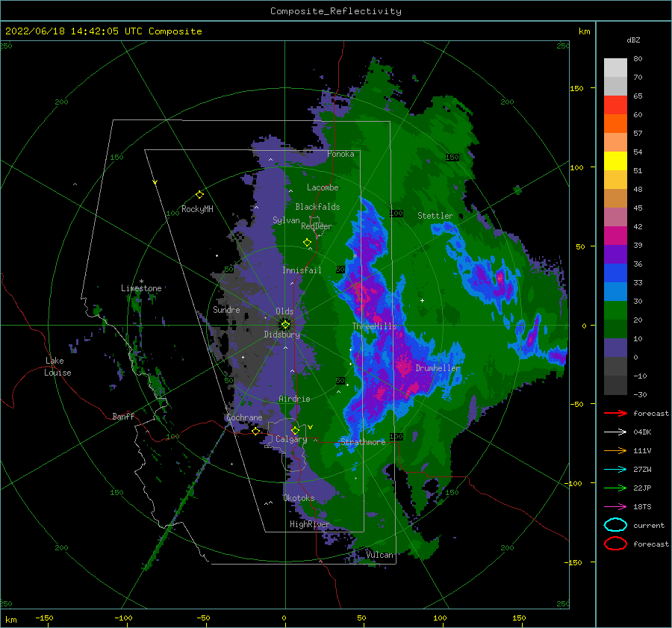
Task: Click the Drumheller city label
Action: tap(438, 368)
